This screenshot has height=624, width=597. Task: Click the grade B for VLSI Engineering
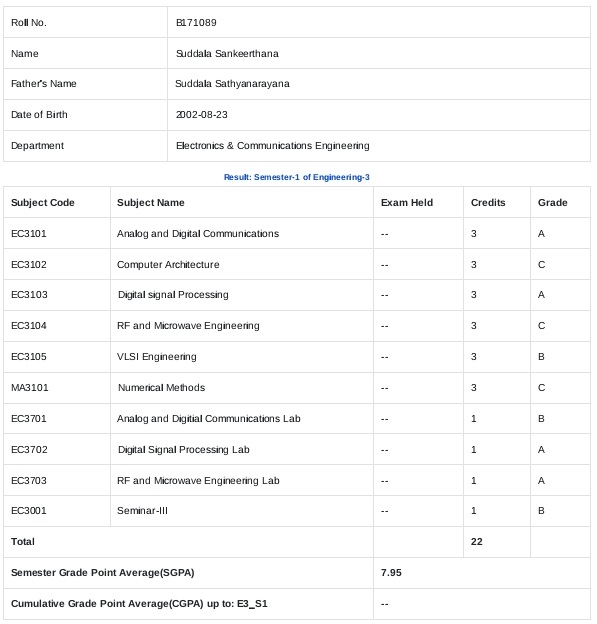(x=541, y=357)
